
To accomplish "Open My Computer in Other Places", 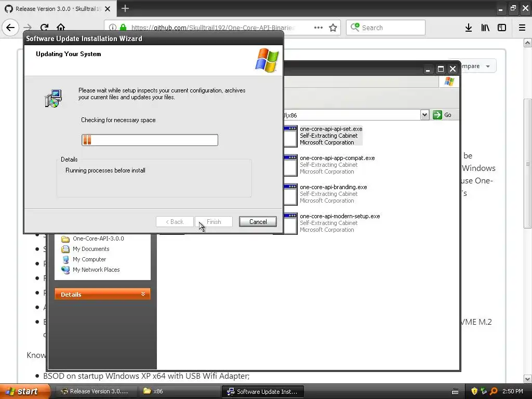I will [x=89, y=259].
